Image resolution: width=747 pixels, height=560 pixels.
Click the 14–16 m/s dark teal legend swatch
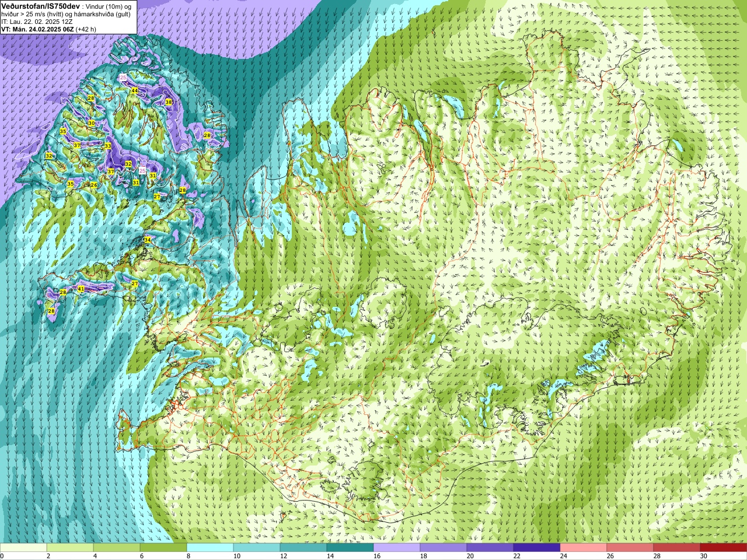[x=350, y=548]
